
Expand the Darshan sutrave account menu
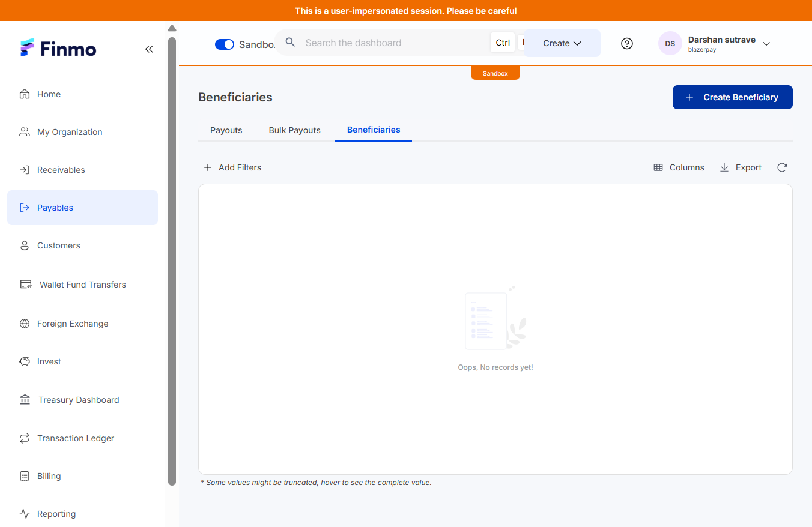tap(766, 44)
